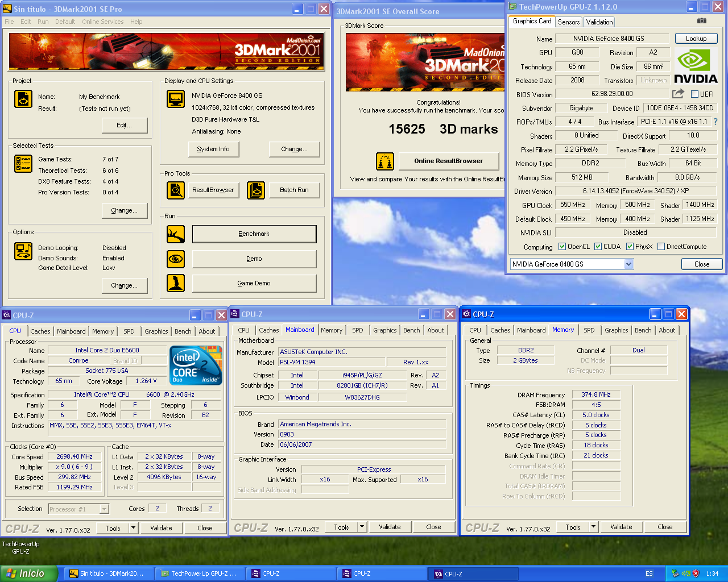Click the 3DMark2001 banner image in main window

click(166, 51)
